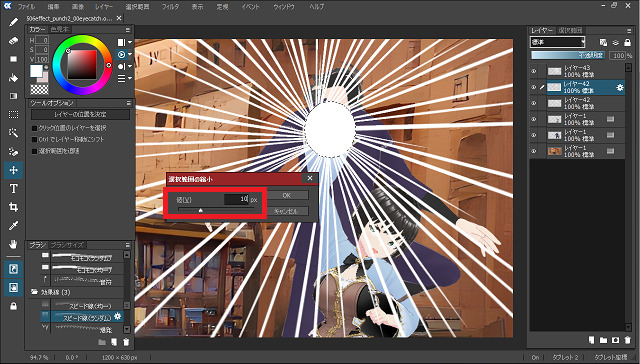Open the ファイル menu
The width and height of the screenshot is (640, 364).
pyautogui.click(x=27, y=7)
